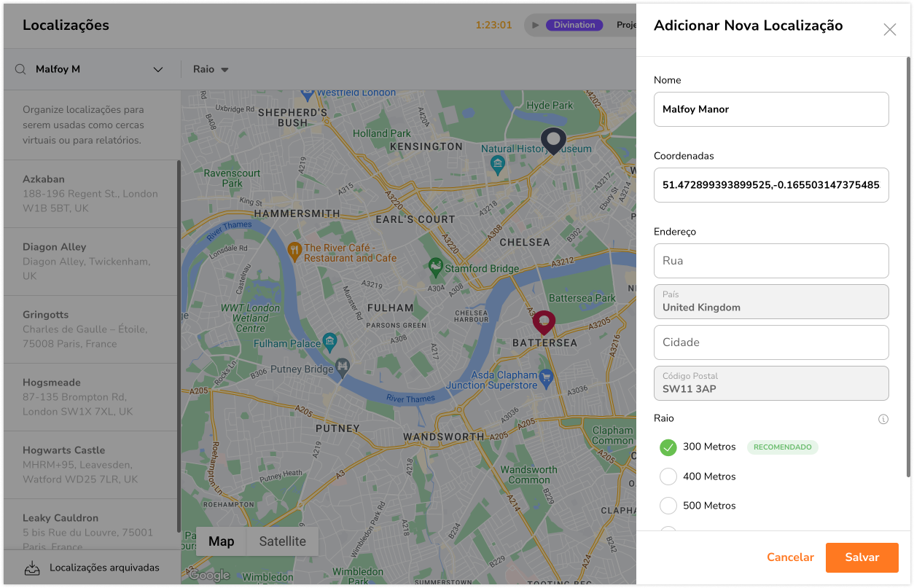Select the 300 Metros radius option

click(x=668, y=447)
